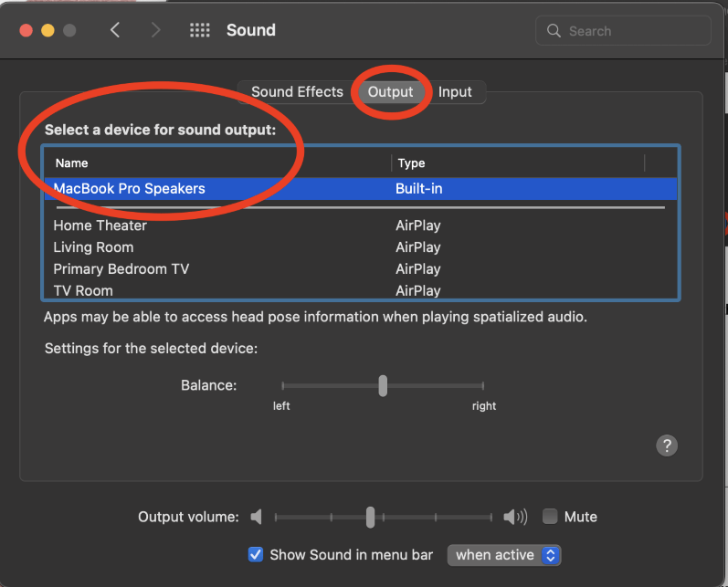Open the "when active" dropdown
Image resolution: width=728 pixels, height=587 pixels.
503,554
